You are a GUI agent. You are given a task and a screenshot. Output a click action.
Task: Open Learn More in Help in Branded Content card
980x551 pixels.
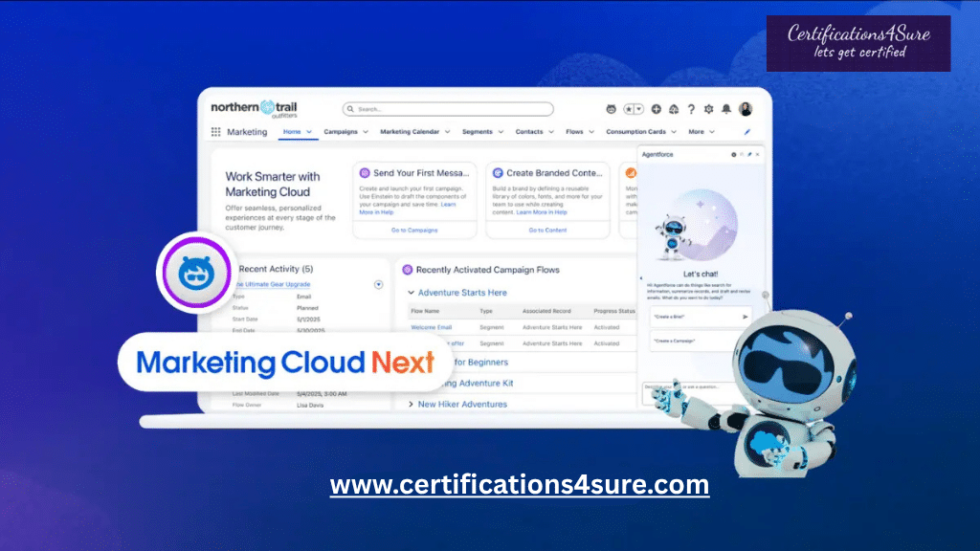click(542, 212)
